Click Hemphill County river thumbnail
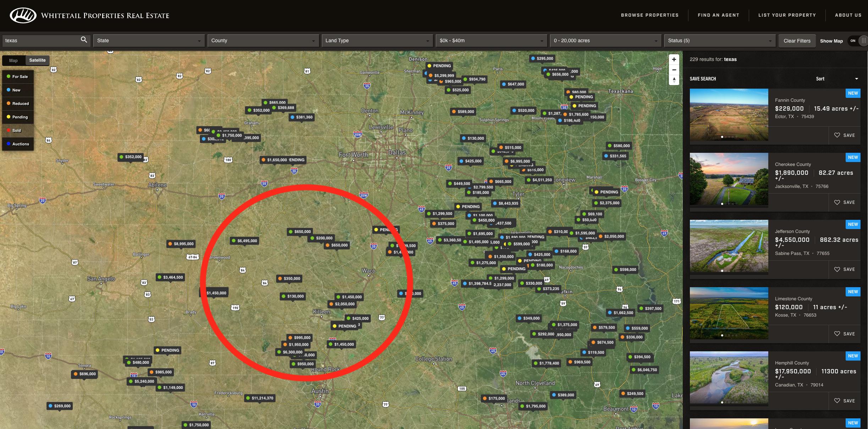 coord(729,378)
